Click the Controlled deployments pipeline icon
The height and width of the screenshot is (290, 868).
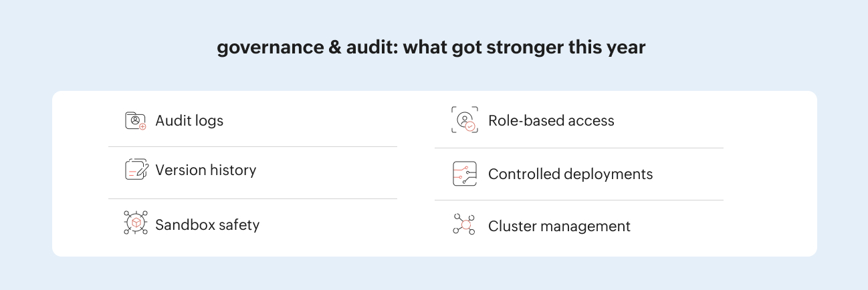point(464,174)
